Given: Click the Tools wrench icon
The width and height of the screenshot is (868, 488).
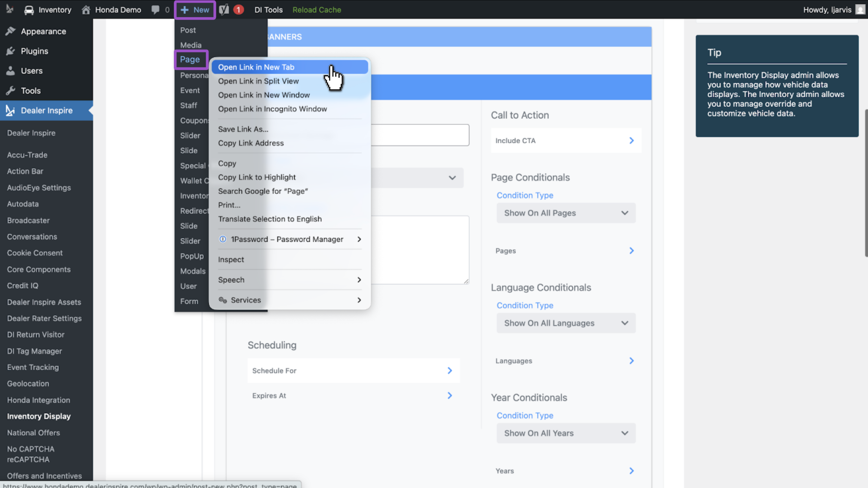Looking at the screenshot, I should tap(11, 91).
